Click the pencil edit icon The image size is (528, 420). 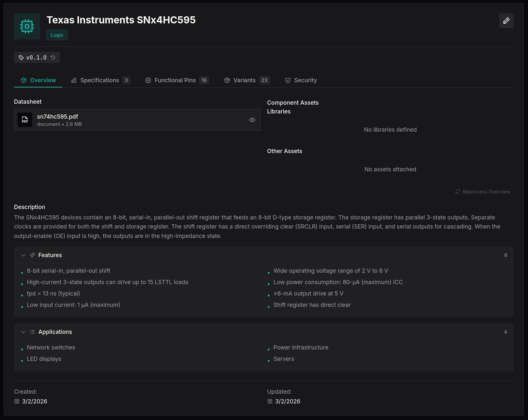(506, 21)
